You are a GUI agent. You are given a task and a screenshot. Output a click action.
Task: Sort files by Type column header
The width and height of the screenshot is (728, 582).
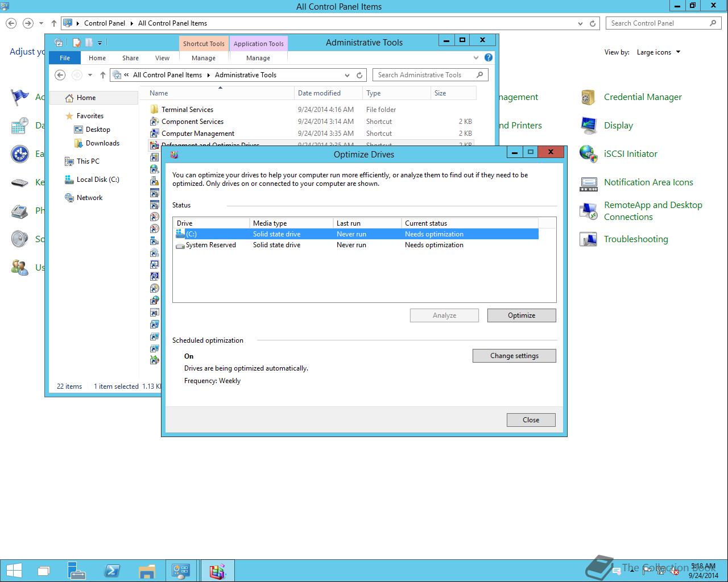tap(396, 93)
